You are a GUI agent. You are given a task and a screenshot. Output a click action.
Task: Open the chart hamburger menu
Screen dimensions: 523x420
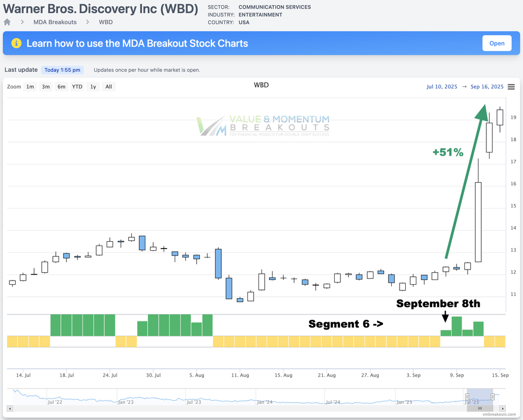click(x=511, y=87)
